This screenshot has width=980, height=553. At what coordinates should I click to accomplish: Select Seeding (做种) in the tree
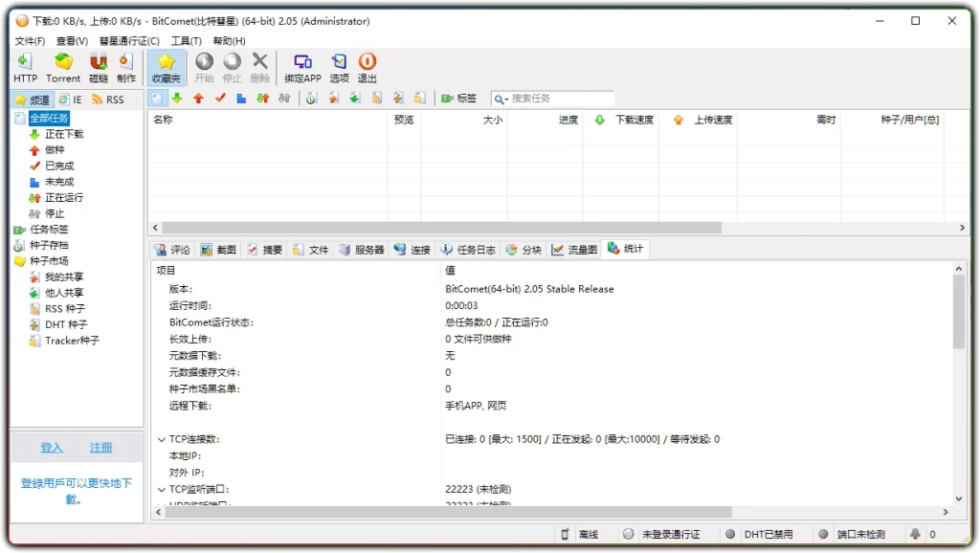[x=55, y=150]
